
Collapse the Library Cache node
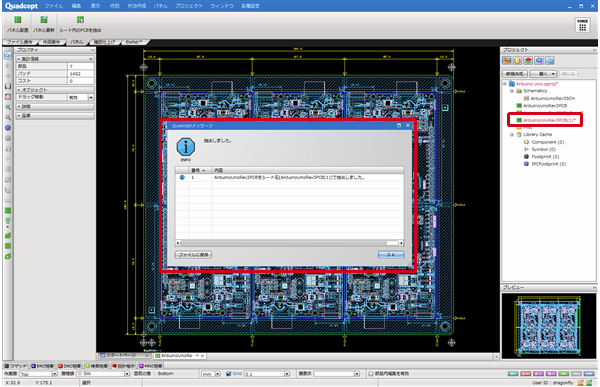click(x=512, y=135)
